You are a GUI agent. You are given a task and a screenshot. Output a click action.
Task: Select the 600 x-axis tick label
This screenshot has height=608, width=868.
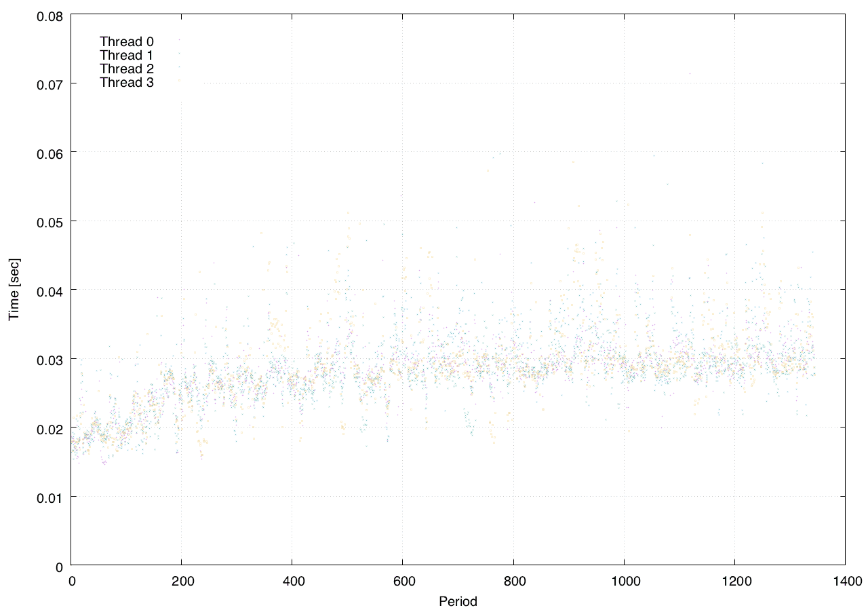[403, 581]
